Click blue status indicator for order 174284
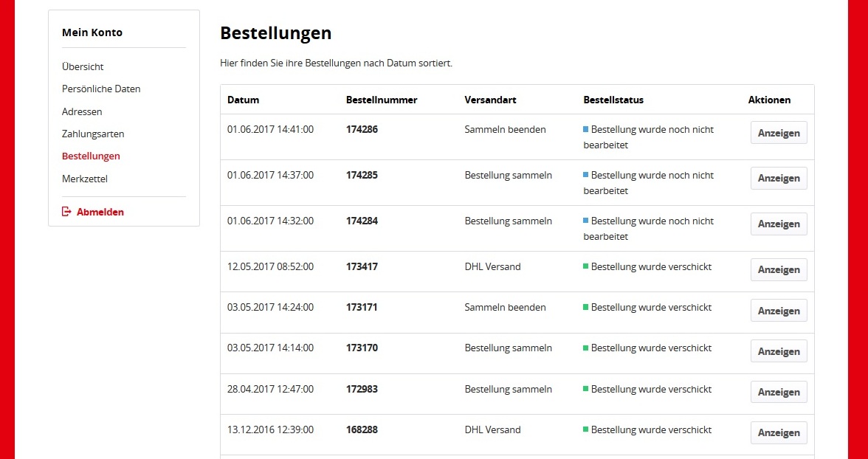The image size is (868, 459). (586, 221)
